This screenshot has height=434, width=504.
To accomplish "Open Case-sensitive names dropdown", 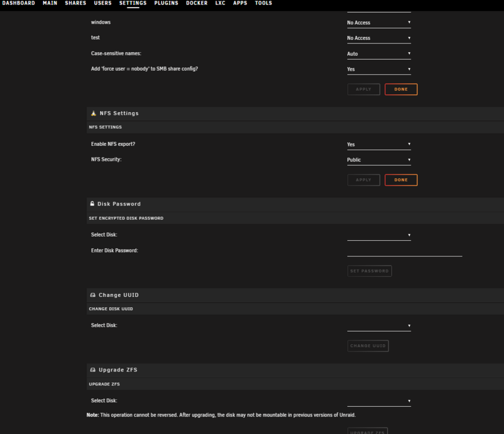I will [378, 54].
